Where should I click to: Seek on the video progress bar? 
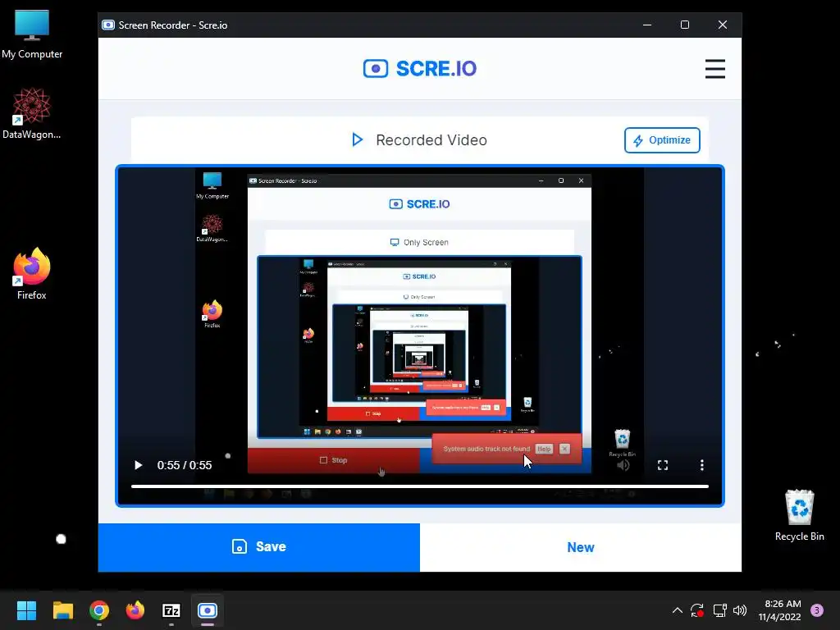point(419,486)
